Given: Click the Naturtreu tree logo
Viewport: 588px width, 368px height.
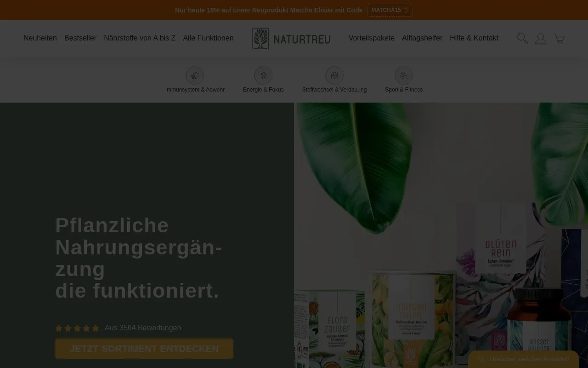Looking at the screenshot, I should click(x=260, y=39).
